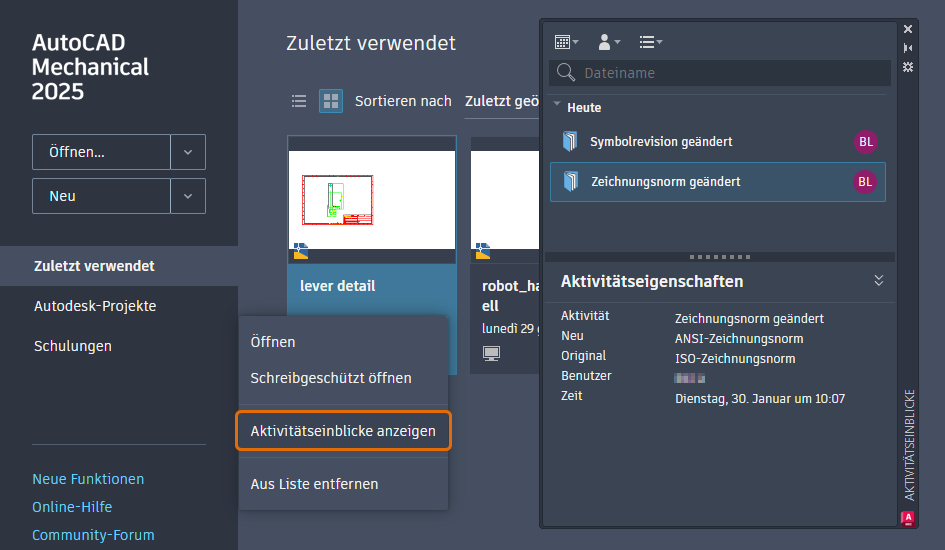945x550 pixels.
Task: Click the BL avatar on Symbolrevision geändert
Action: click(865, 142)
